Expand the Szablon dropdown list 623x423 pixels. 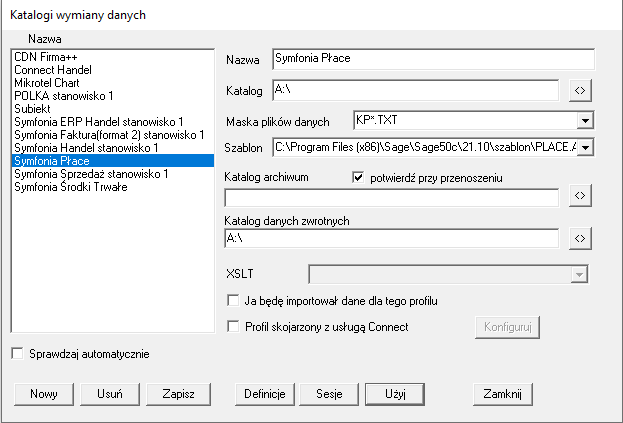[585, 147]
